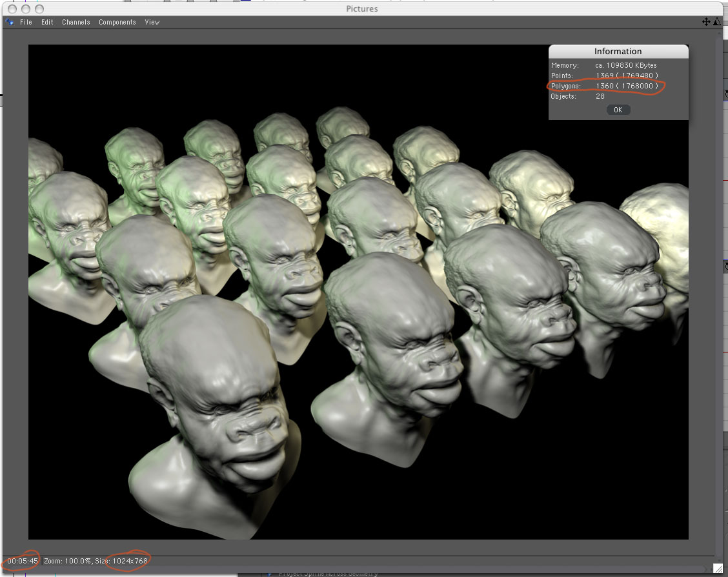Image resolution: width=728 pixels, height=577 pixels.
Task: Open the View menu
Action: point(152,22)
